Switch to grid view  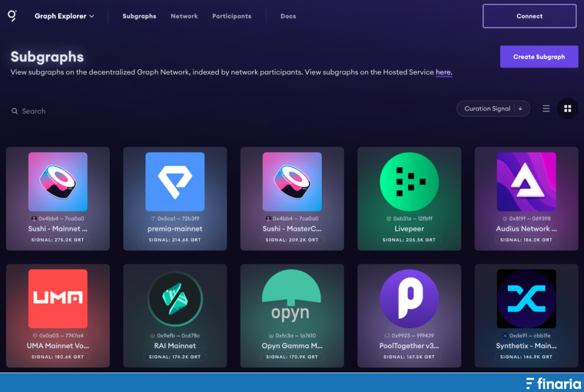tap(567, 109)
